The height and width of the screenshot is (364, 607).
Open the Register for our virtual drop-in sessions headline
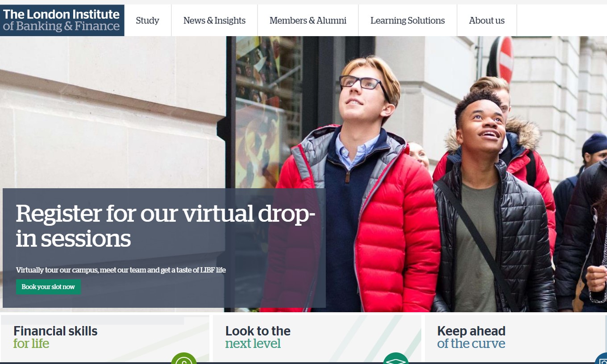click(x=166, y=226)
